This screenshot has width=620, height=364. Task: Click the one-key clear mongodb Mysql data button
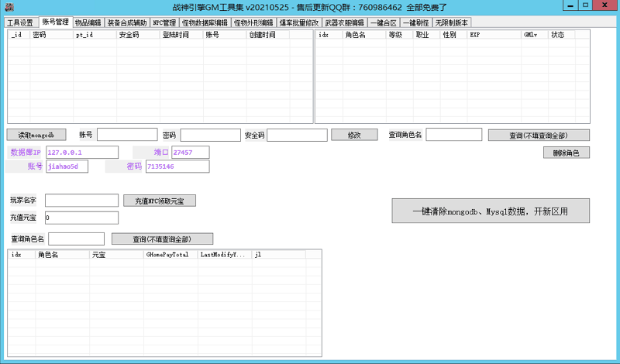(x=491, y=211)
